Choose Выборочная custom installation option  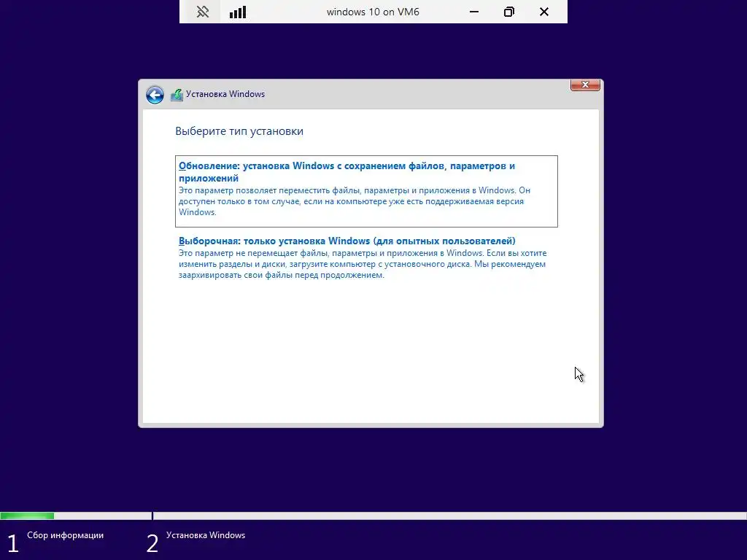[x=366, y=257]
